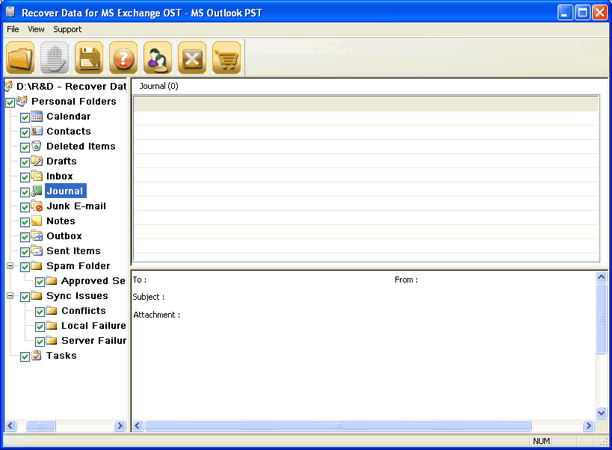
Task: Click the Sync Issues folder icon
Action: pyautogui.click(x=37, y=295)
